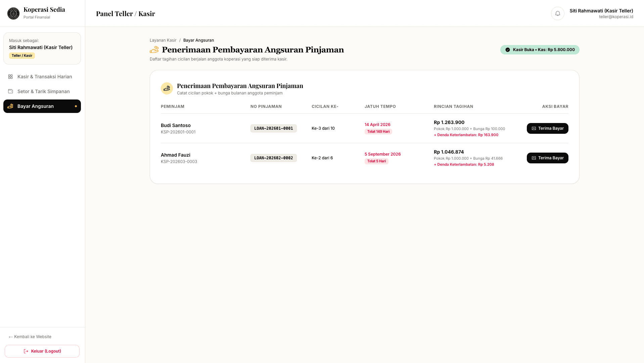Click member ID KSP-202601-0001
644x363 pixels.
(178, 132)
